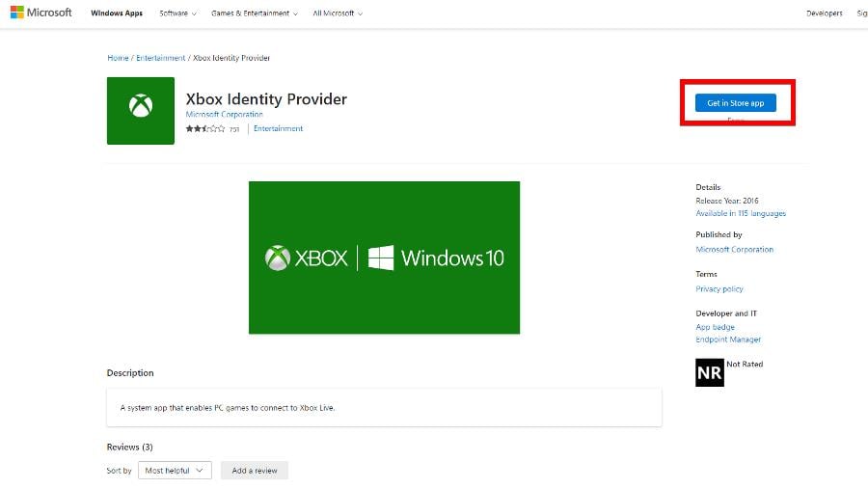Open Microsoft Corporation link under Published by
The width and height of the screenshot is (868, 489).
click(x=735, y=249)
